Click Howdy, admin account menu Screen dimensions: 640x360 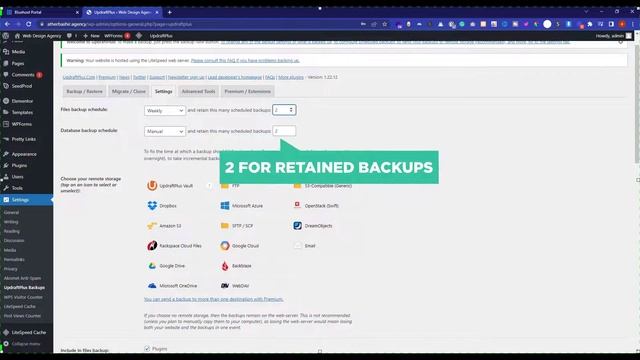click(613, 36)
